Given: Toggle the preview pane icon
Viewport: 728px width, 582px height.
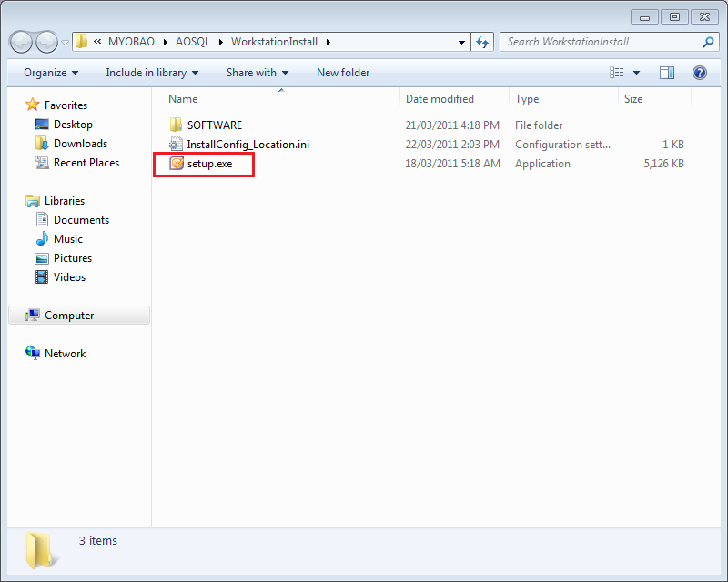Looking at the screenshot, I should click(x=667, y=73).
